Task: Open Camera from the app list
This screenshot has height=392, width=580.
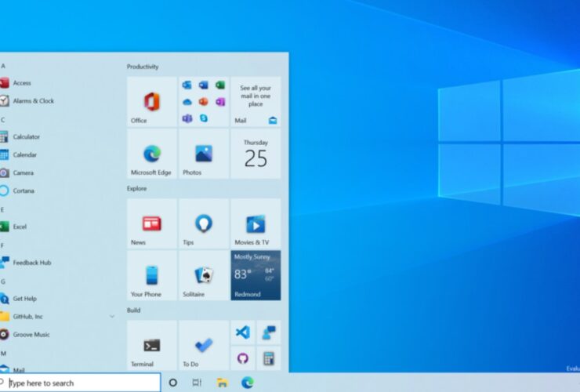Action: coord(60,172)
